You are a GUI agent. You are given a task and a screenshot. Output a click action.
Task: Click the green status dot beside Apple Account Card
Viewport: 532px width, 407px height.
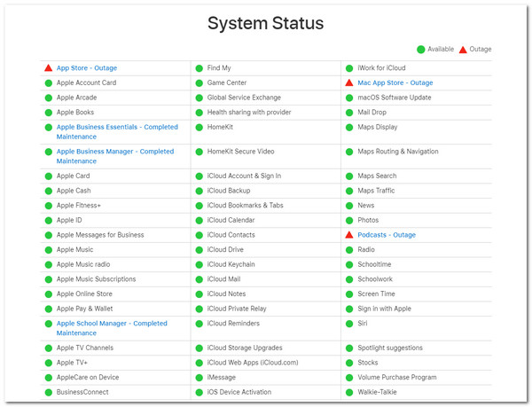point(49,83)
